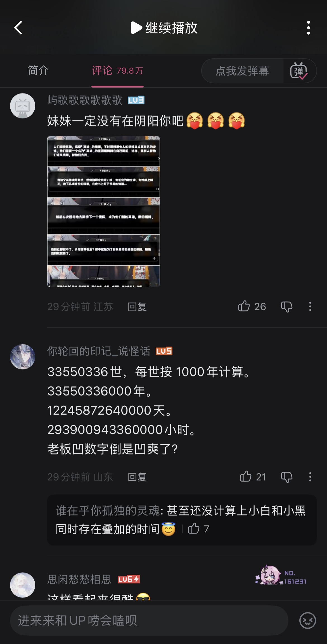This screenshot has width=327, height=644.
Task: Open the comment's attached screenshot image
Action: 103,211
